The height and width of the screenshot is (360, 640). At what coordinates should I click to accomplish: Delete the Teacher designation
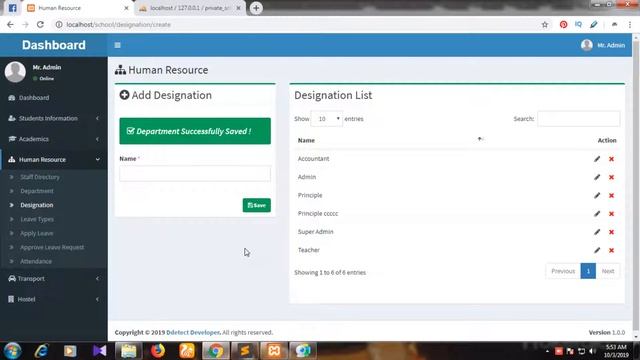[611, 250]
